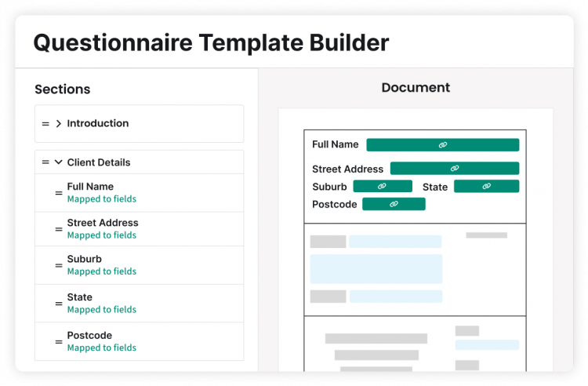Click the drag handle for Postcode row

click(x=59, y=342)
